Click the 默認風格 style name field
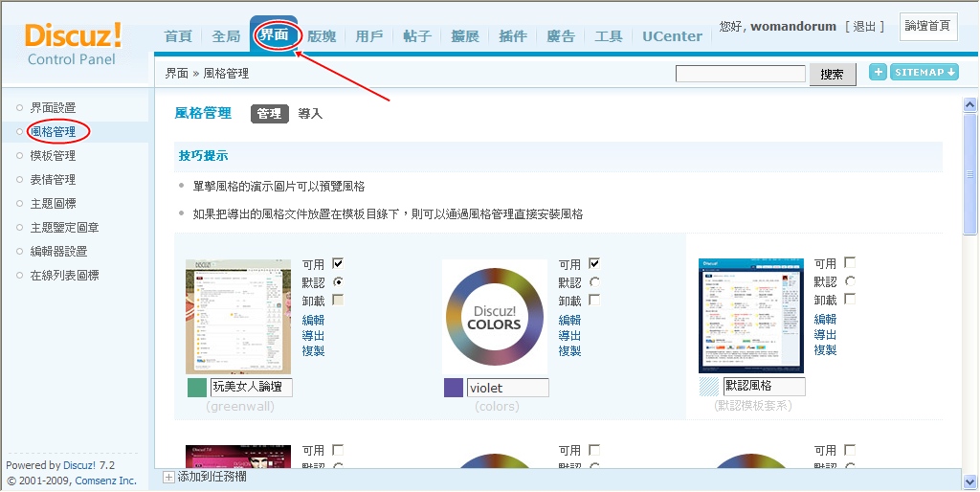 (x=764, y=387)
